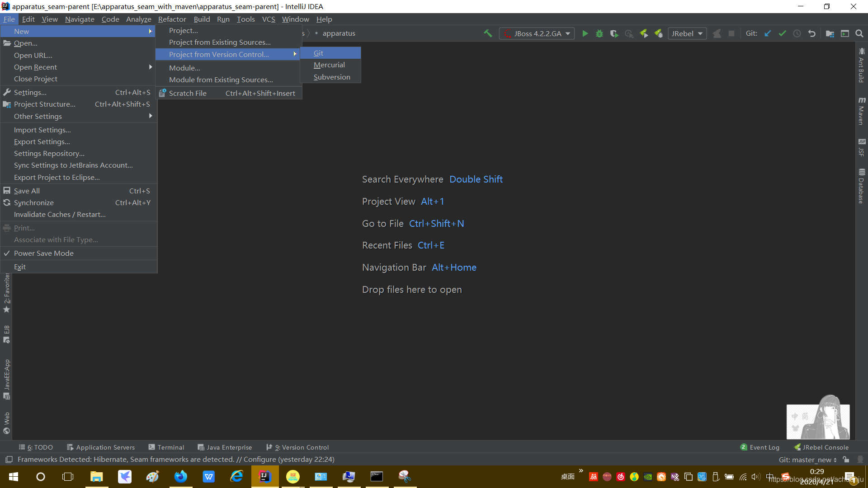Start debugging with the bug icon
868x488 pixels.
pyautogui.click(x=599, y=33)
